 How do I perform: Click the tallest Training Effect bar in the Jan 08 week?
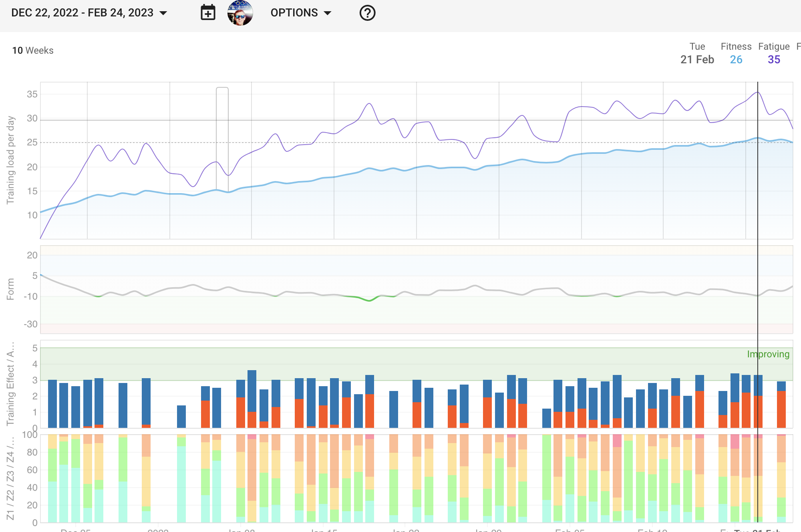252,399
